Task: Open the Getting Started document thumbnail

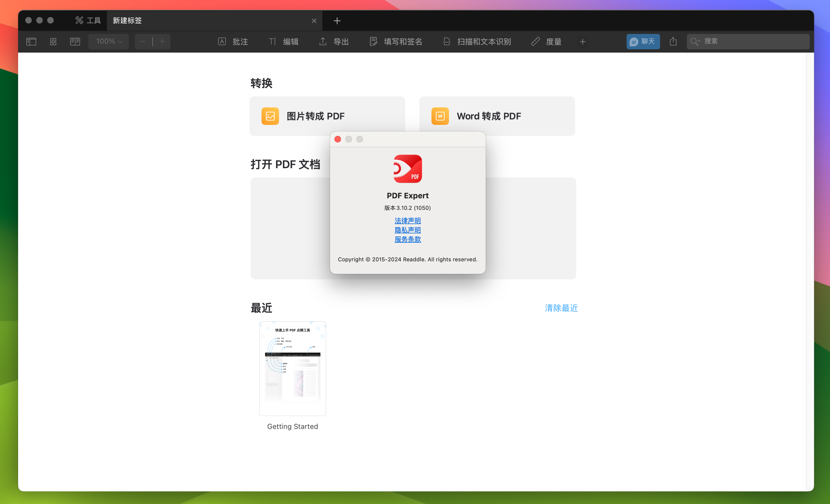Action: coord(292,368)
